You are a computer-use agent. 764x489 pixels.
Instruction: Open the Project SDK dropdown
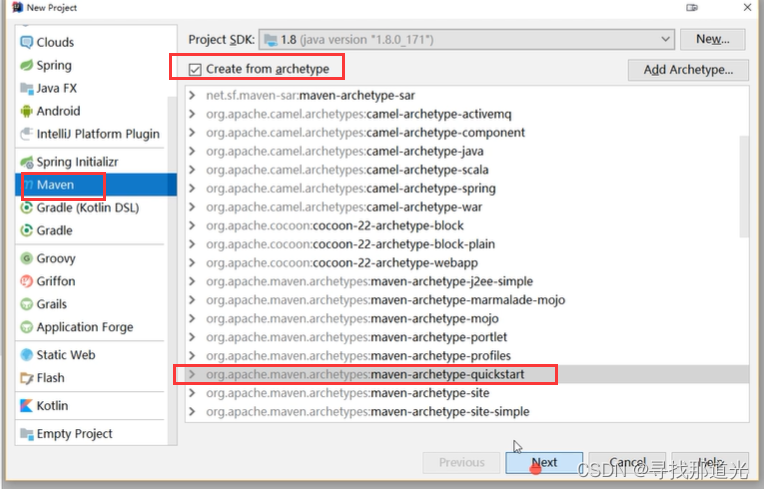pos(665,39)
